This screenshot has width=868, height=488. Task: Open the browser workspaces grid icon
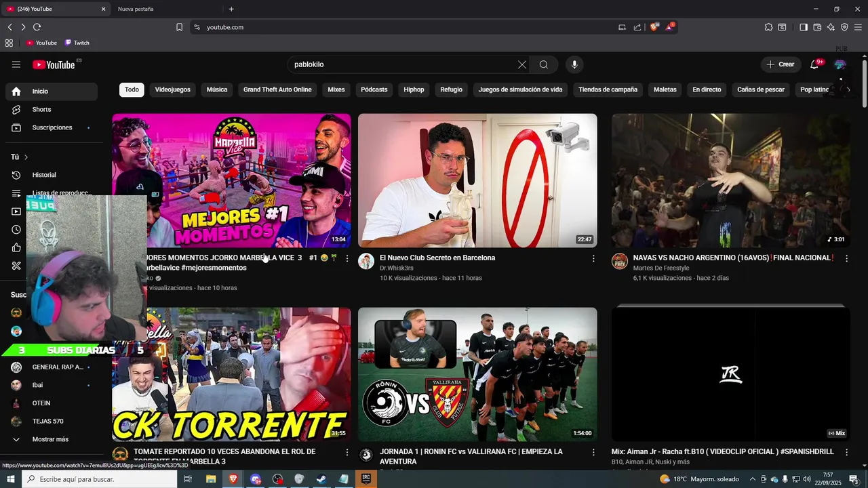pos(9,43)
